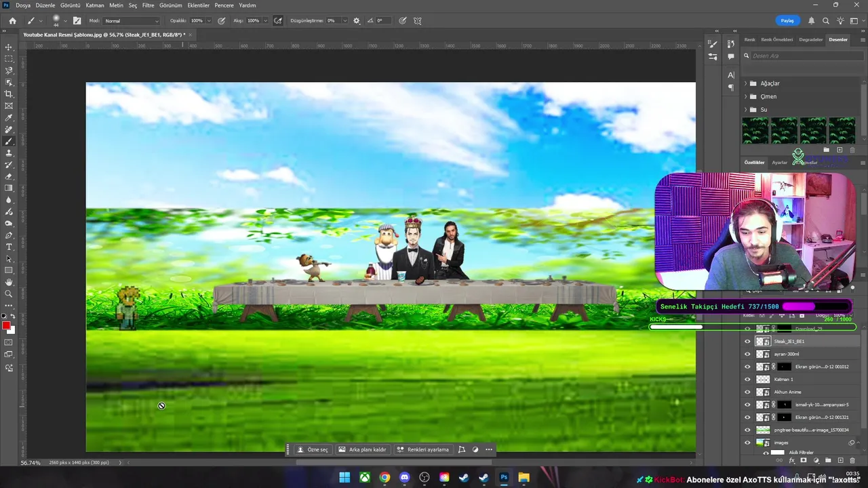The height and width of the screenshot is (488, 868).
Task: Switch to the Renk tab
Action: click(x=750, y=39)
